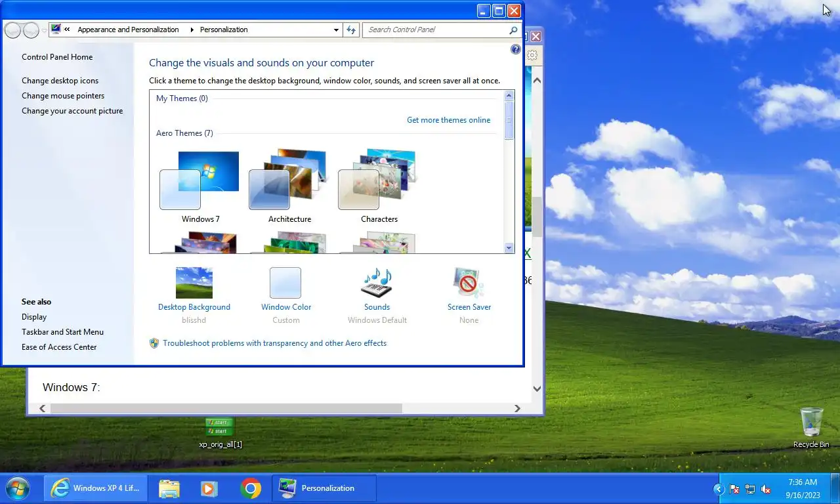Open Troubleshoot problems with transparency link
Screen dimensions: 840x504
point(275,343)
